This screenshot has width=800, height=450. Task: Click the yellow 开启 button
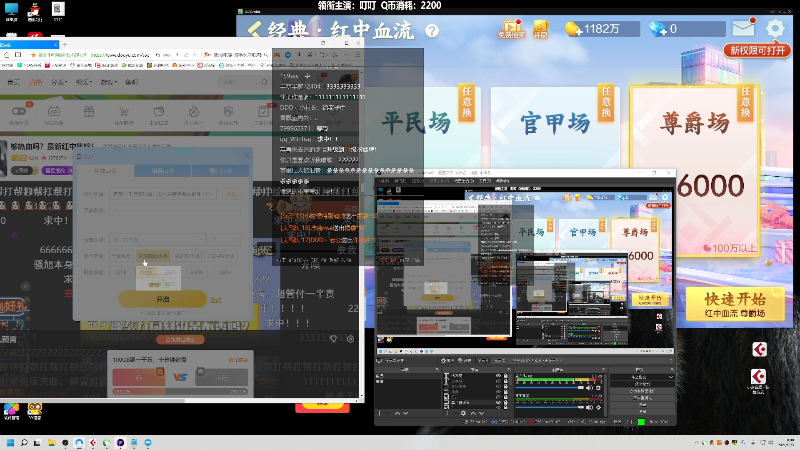point(163,299)
